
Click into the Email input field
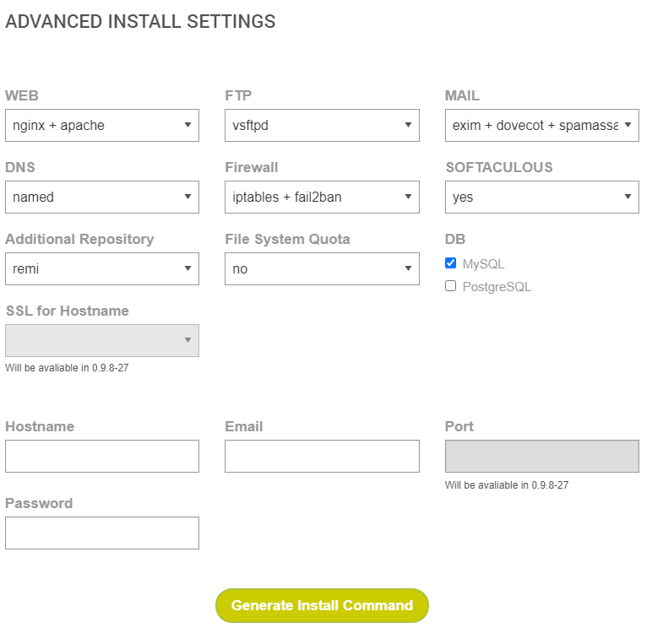point(321,456)
